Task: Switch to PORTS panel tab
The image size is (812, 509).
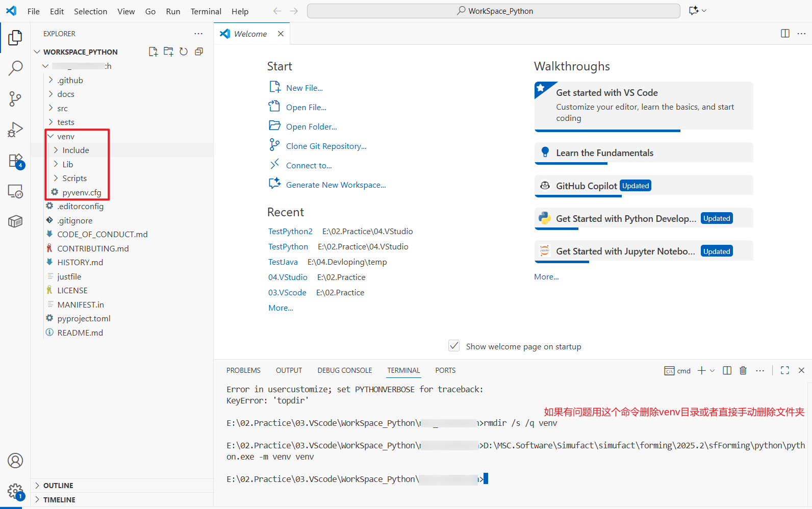Action: (445, 370)
